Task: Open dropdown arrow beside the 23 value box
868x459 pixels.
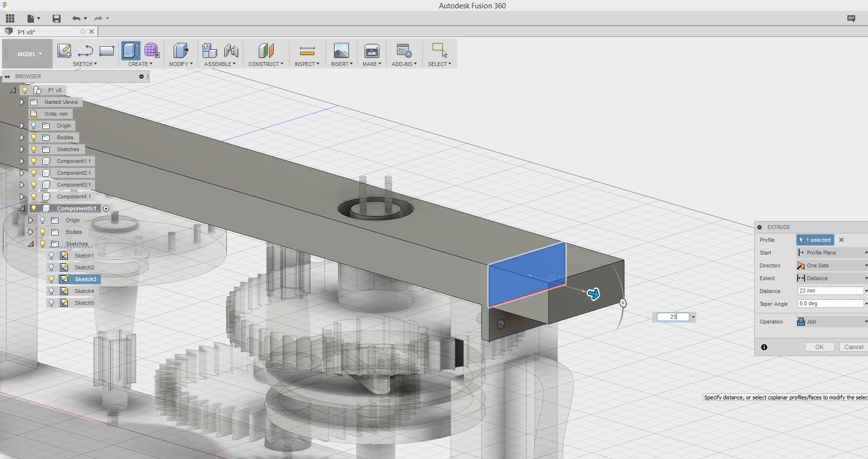Action: (x=693, y=317)
